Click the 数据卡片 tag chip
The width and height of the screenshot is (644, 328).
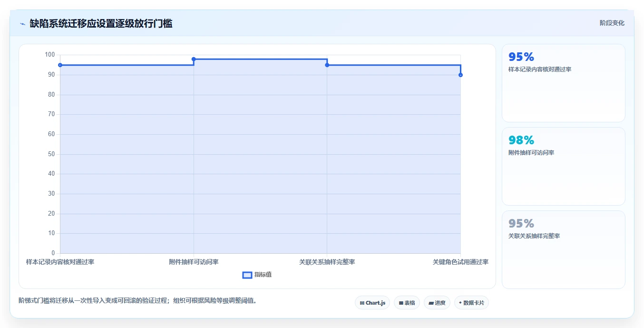pos(471,303)
